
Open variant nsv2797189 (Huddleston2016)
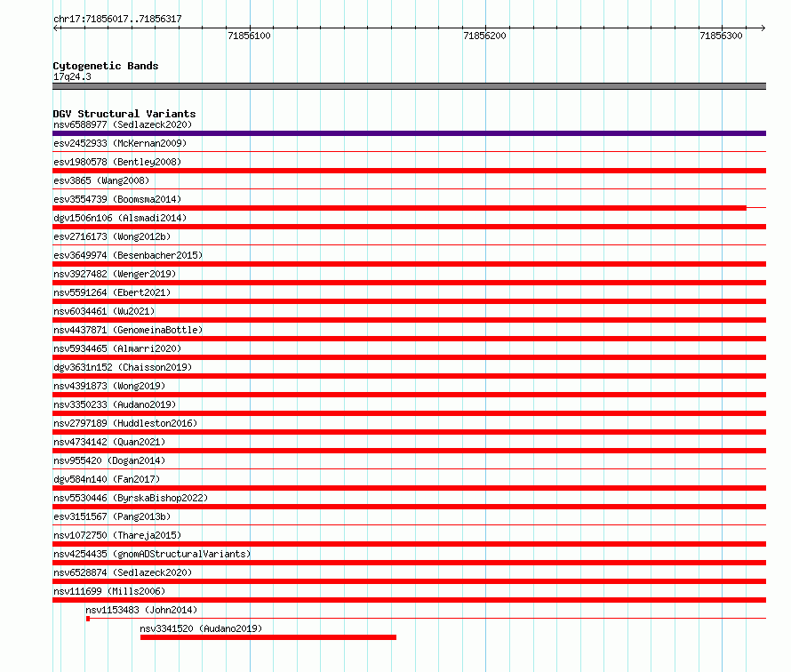click(x=125, y=423)
